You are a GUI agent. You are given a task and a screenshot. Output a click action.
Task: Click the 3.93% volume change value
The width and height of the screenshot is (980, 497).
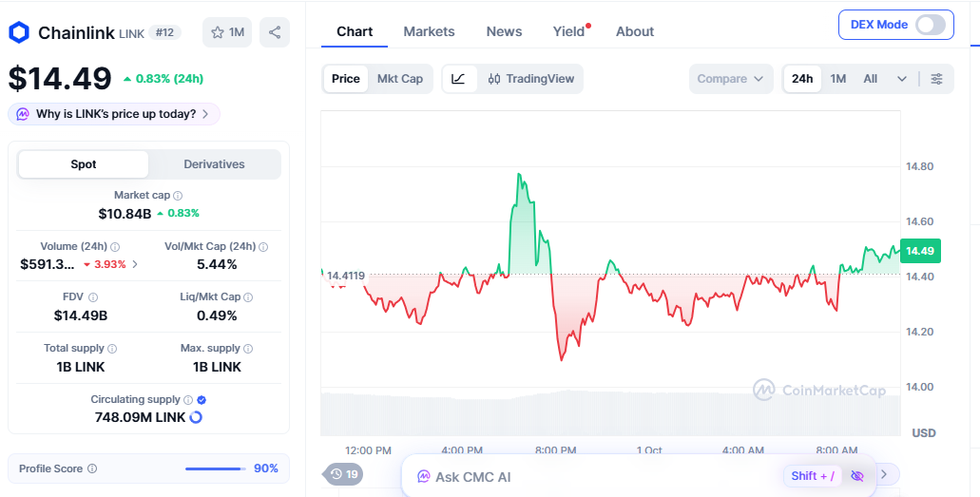click(105, 264)
